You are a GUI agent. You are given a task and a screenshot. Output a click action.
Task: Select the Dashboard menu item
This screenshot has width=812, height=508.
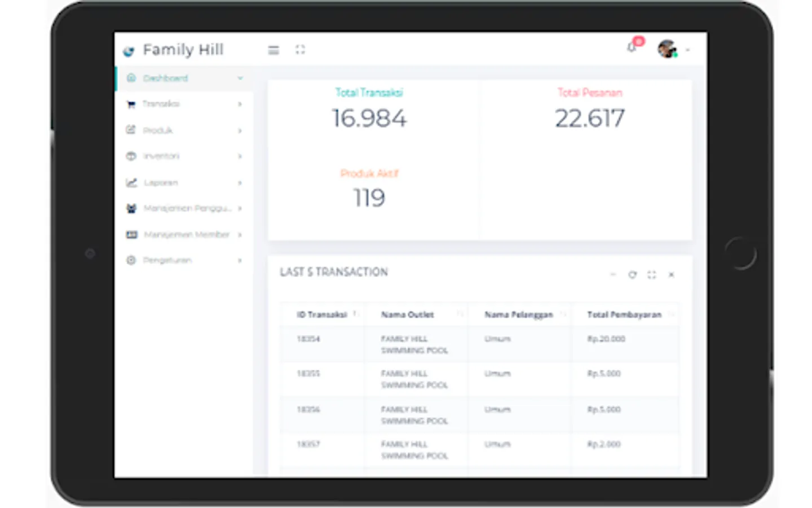184,78
